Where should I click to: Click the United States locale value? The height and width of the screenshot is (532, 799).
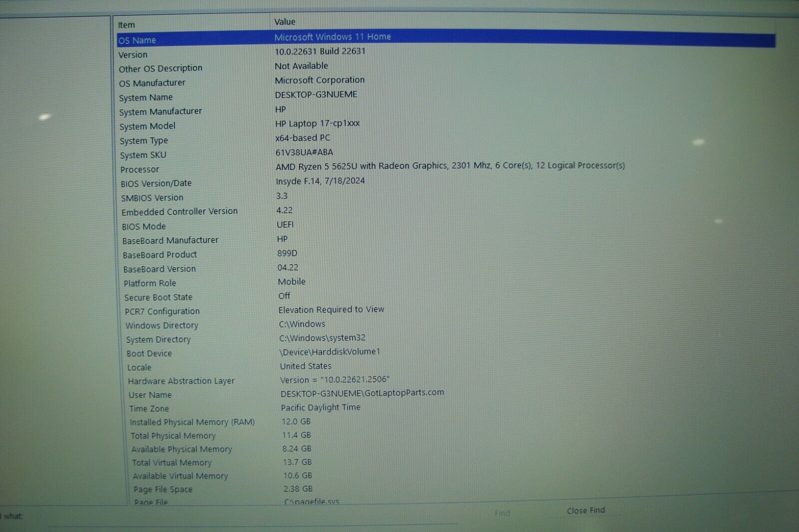click(x=306, y=366)
